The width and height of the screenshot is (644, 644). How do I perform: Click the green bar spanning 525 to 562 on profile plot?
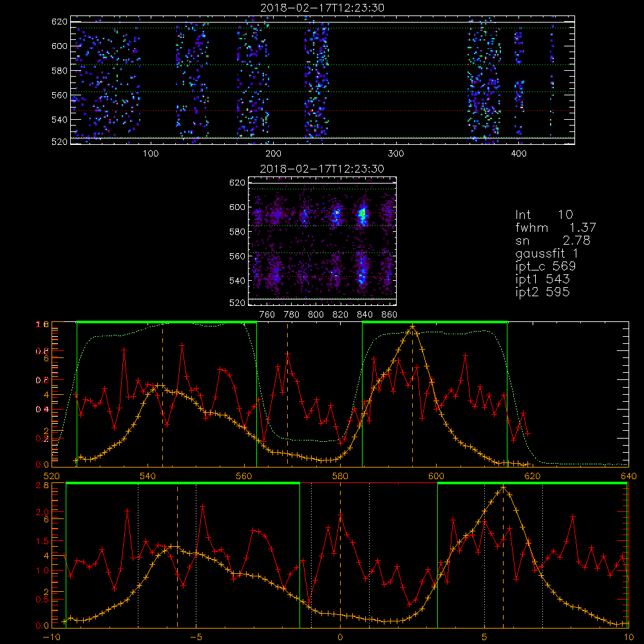tap(167, 322)
